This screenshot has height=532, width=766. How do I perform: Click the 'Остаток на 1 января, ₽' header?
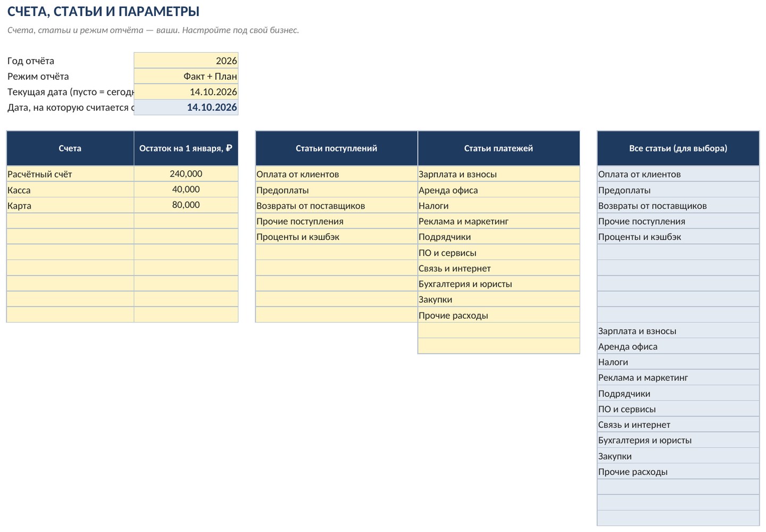pos(186,148)
